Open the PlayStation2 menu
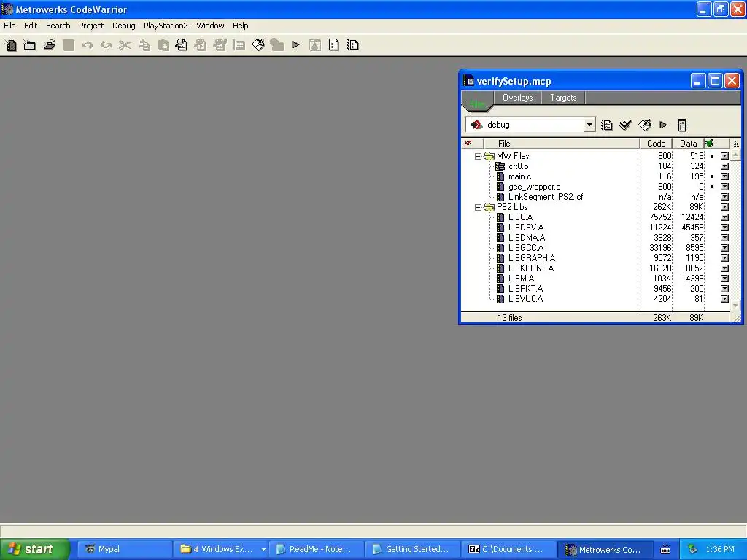The width and height of the screenshot is (747, 560). coord(166,26)
